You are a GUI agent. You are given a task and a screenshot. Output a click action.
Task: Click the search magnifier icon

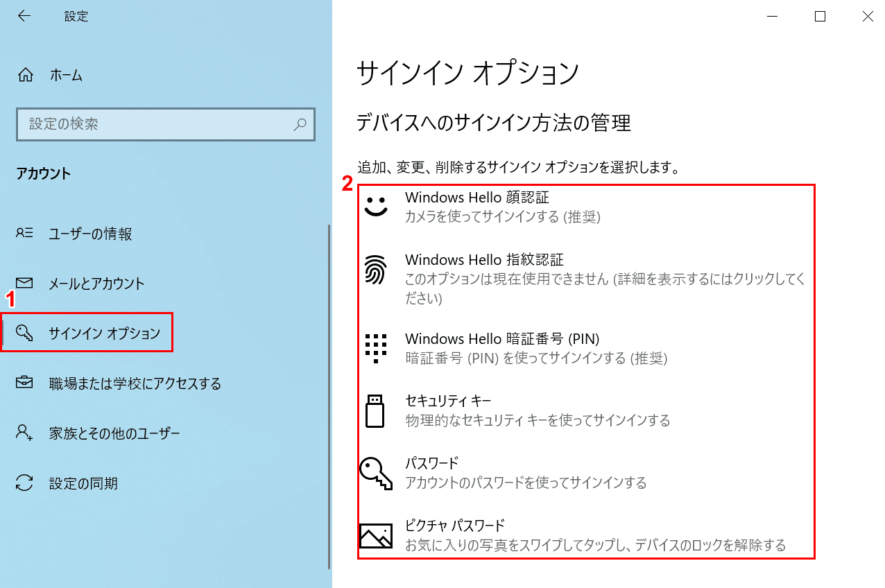[300, 124]
